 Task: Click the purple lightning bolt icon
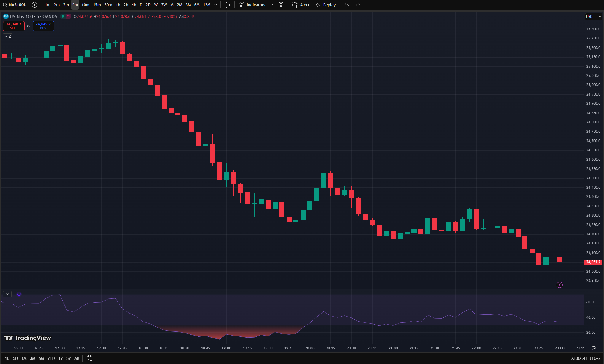click(x=560, y=285)
